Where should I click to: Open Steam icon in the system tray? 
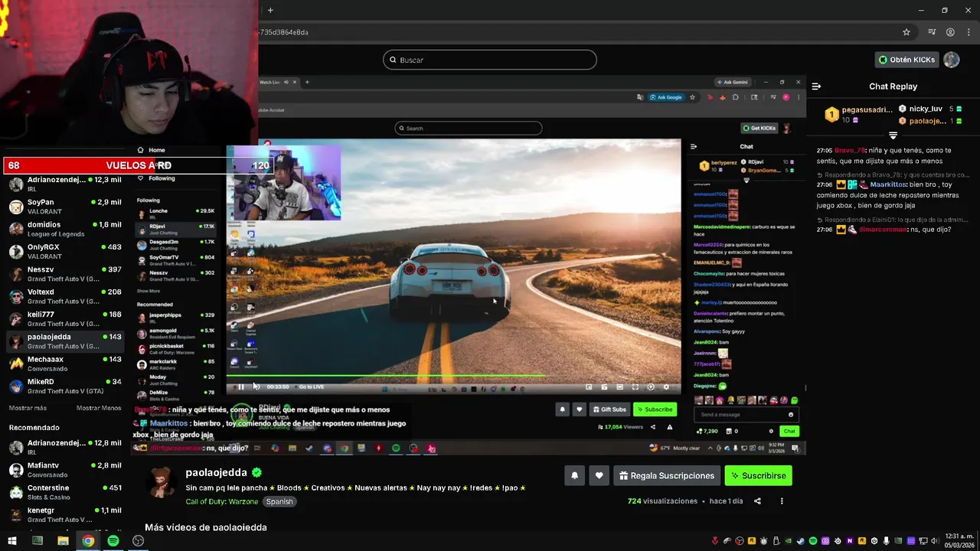pos(801,541)
